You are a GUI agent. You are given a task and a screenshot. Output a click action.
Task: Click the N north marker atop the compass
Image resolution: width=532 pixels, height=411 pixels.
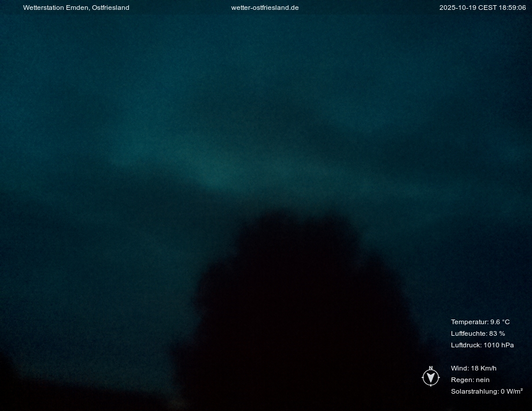tap(430, 368)
